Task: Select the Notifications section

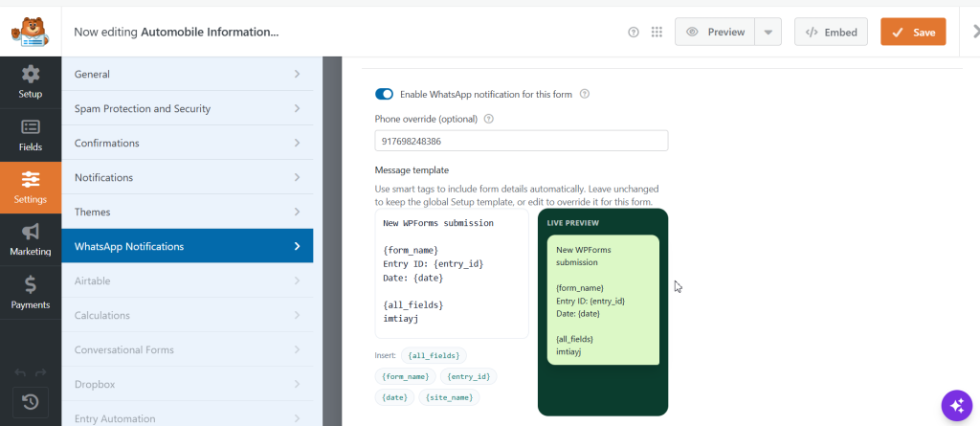Action: pos(188,177)
